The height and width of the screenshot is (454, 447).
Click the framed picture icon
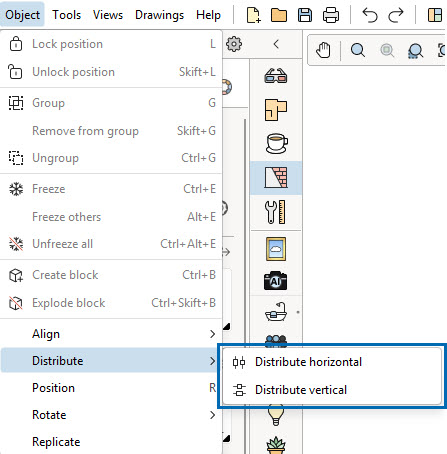(x=276, y=249)
